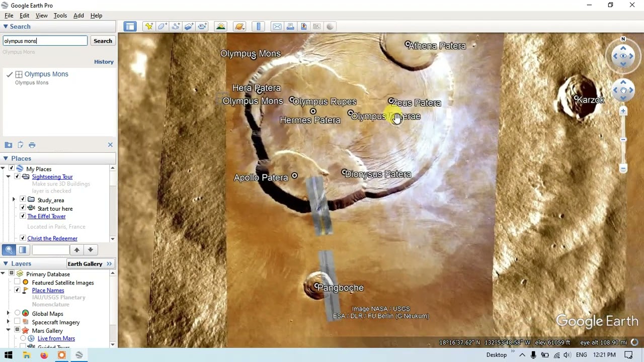This screenshot has height=362, width=644.
Task: Uncheck the Sightseeing Tour checkbox
Action: (17, 177)
